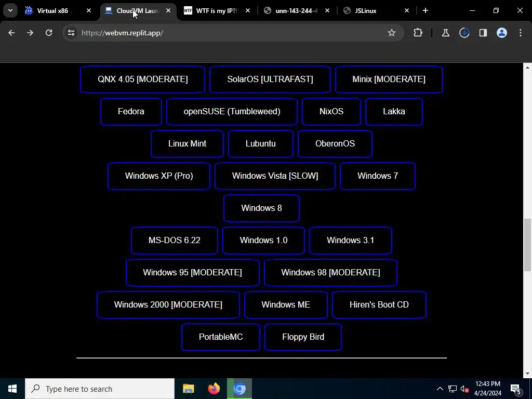The image size is (532, 399).
Task: Close the JSLinux tab
Action: (x=407, y=10)
